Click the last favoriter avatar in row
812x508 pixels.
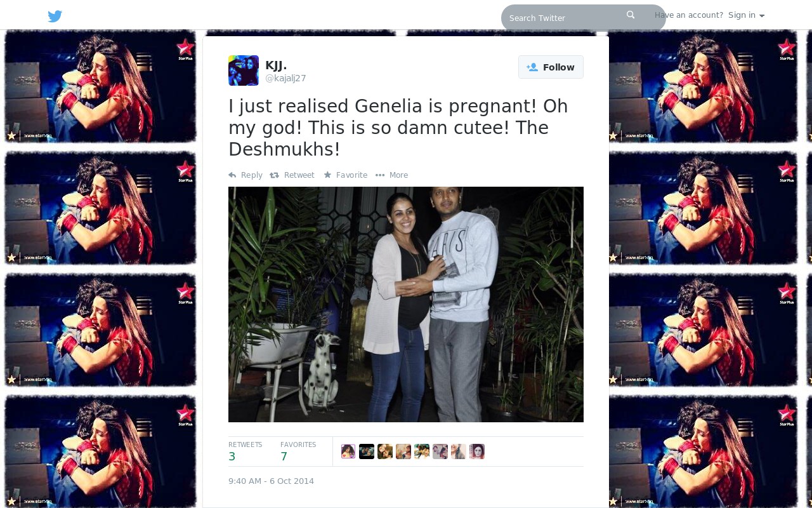tap(477, 451)
